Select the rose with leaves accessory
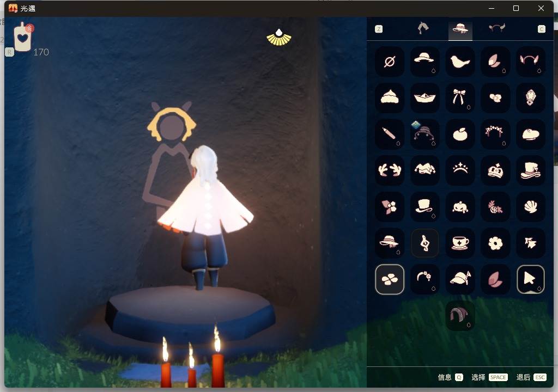 coord(495,207)
